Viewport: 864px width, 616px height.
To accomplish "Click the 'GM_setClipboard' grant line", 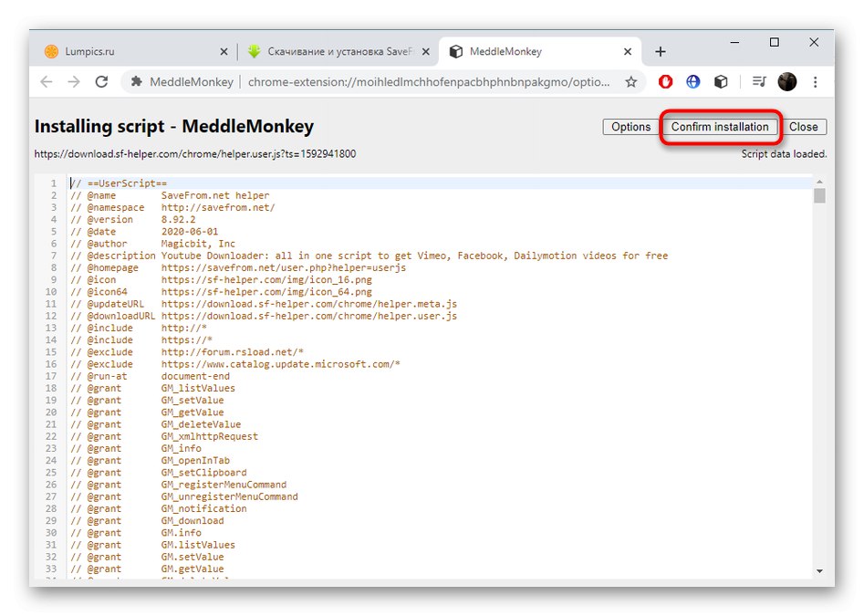I will (158, 473).
